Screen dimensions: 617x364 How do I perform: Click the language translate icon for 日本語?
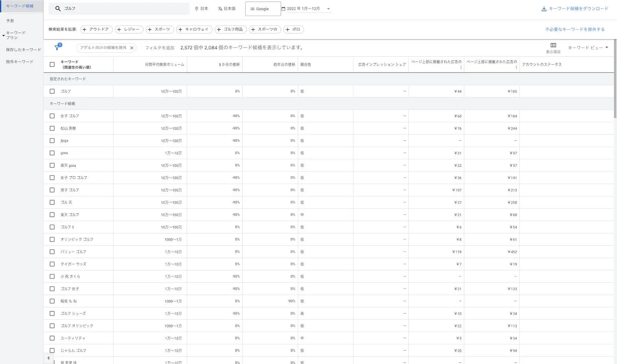220,8
